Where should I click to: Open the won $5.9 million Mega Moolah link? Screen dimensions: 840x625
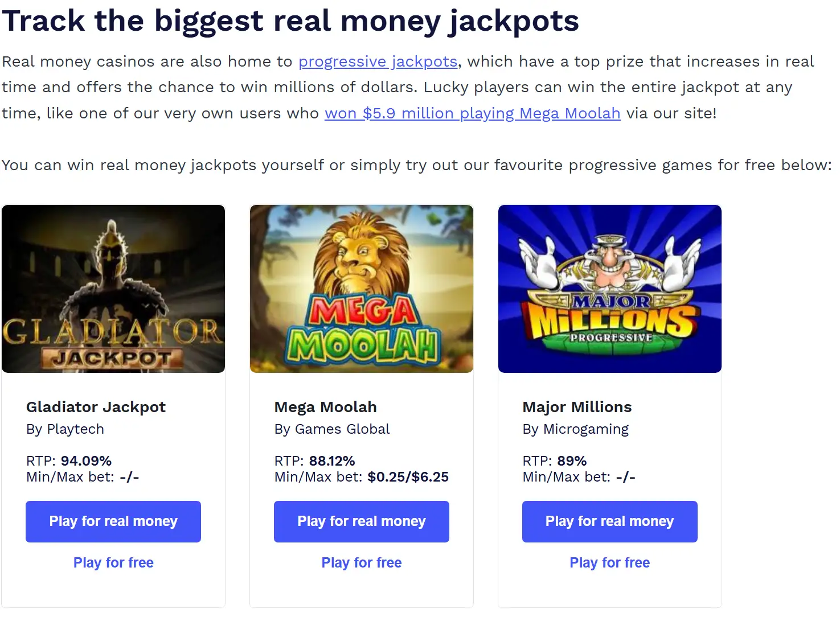coord(472,113)
